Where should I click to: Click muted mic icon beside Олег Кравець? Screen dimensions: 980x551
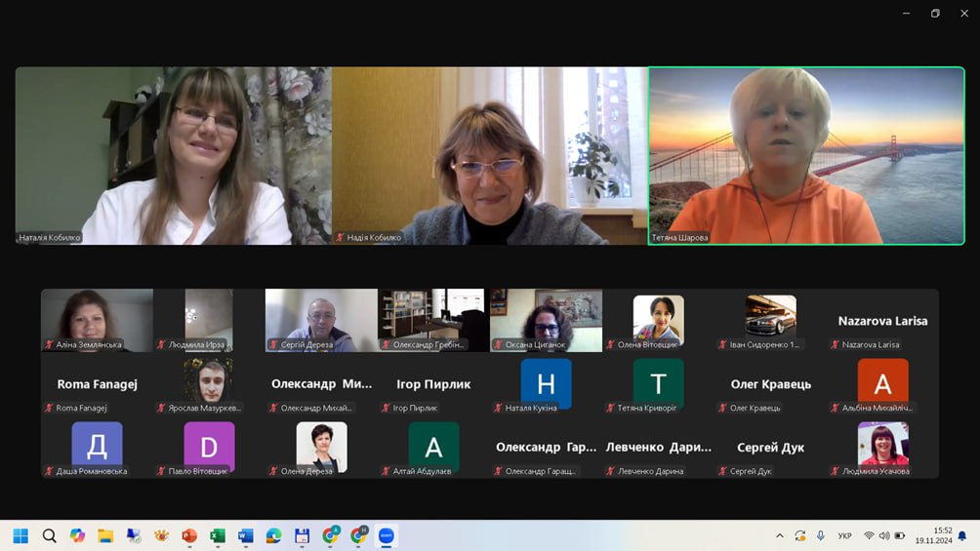click(x=722, y=408)
